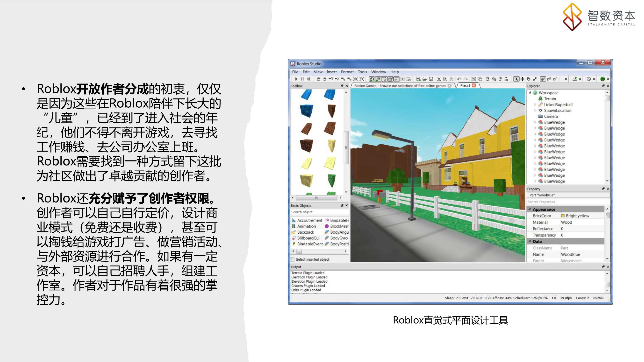Expand overflow chevron after the smooth-surface tools
Screen dimensions: 644x362
point(566,79)
